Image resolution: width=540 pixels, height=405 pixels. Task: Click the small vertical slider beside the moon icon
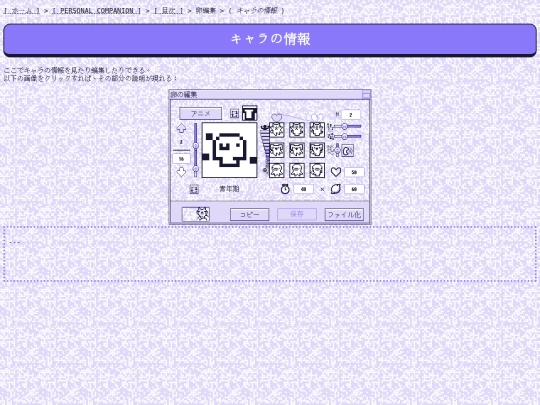pyautogui.click(x=338, y=150)
